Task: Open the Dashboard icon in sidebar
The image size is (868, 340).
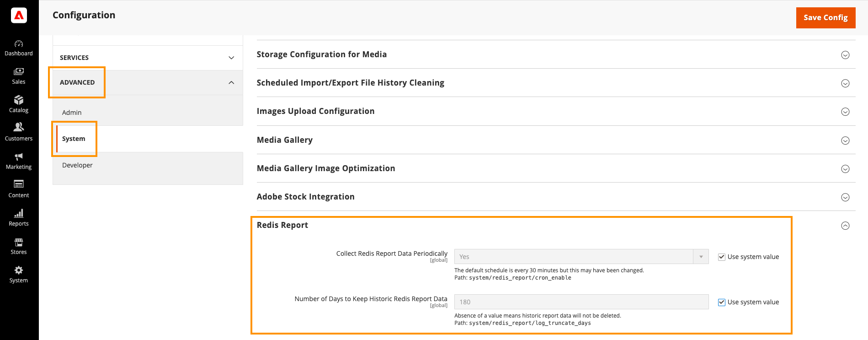Action: click(x=19, y=44)
